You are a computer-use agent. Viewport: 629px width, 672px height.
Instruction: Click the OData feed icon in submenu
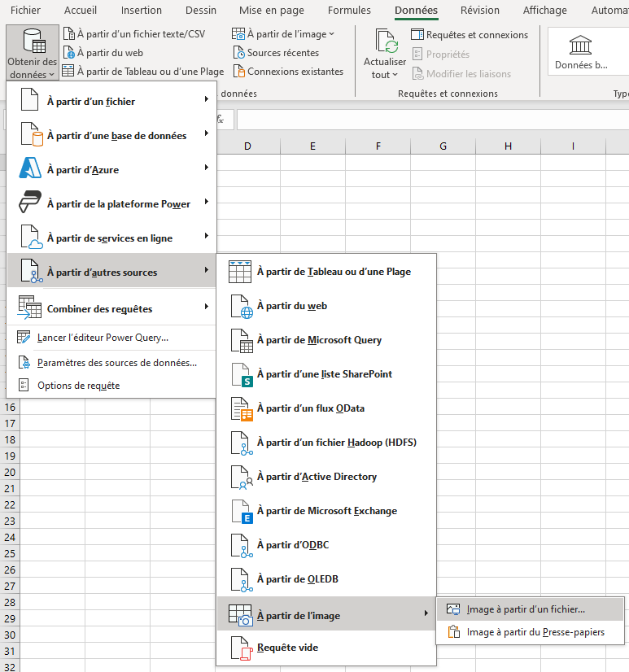tap(242, 409)
